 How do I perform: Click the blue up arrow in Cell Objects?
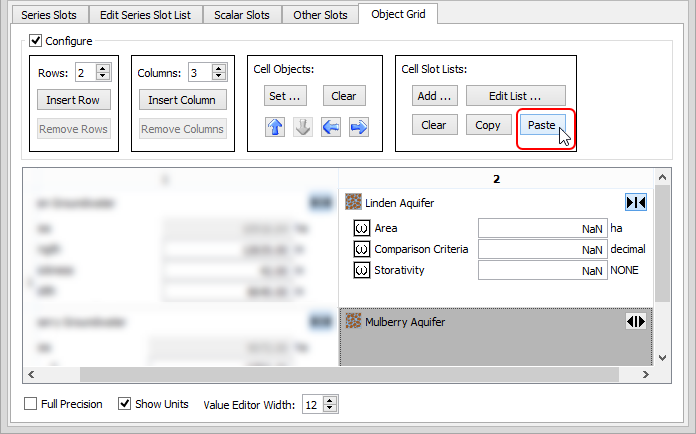click(275, 127)
